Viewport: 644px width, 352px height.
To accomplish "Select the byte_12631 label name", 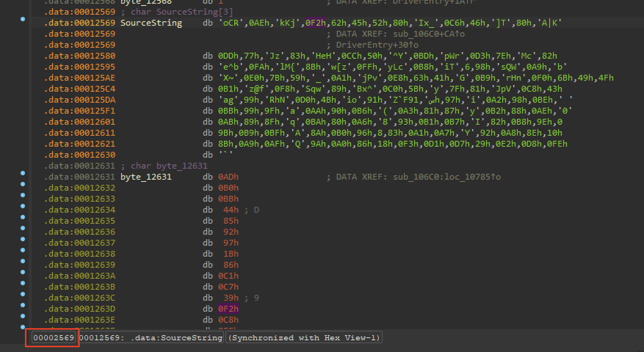I will pos(146,177).
